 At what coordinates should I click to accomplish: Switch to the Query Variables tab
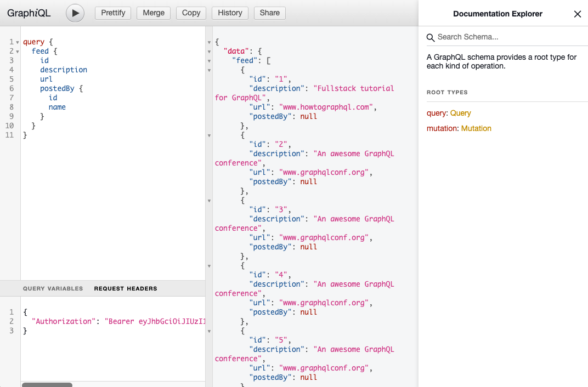pos(53,288)
